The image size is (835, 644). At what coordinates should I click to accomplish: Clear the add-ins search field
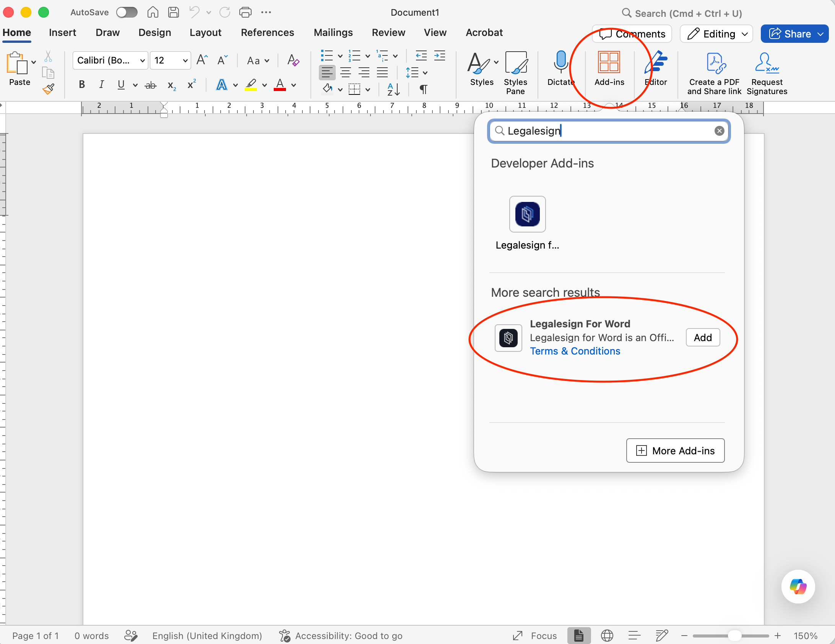click(719, 131)
